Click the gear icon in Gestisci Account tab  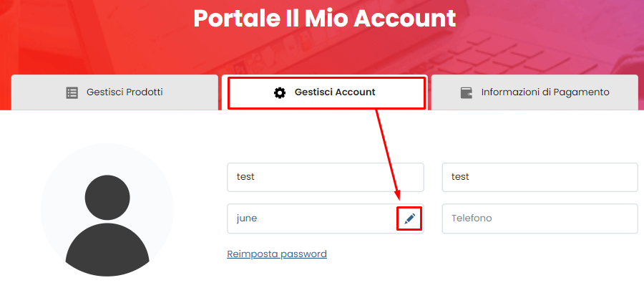click(280, 92)
